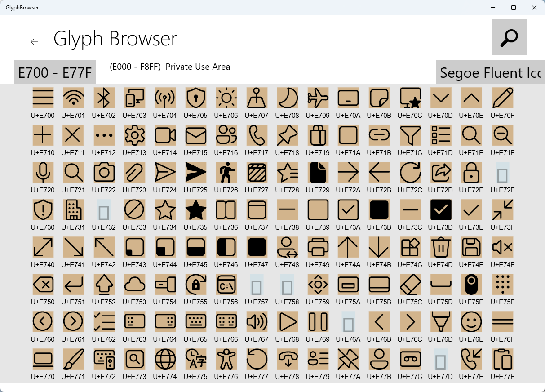The image size is (545, 392).
Task: Select the missing glyph placeholder U+E72F
Action: click(x=502, y=173)
